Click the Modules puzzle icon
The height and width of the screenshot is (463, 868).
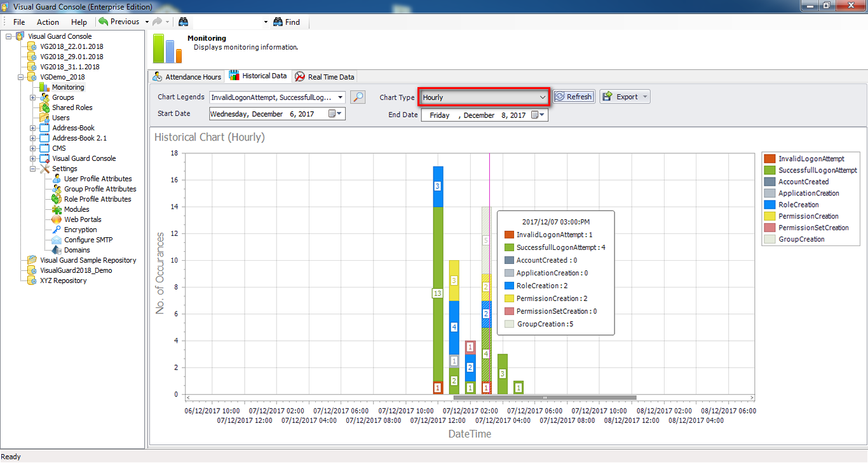pos(57,209)
